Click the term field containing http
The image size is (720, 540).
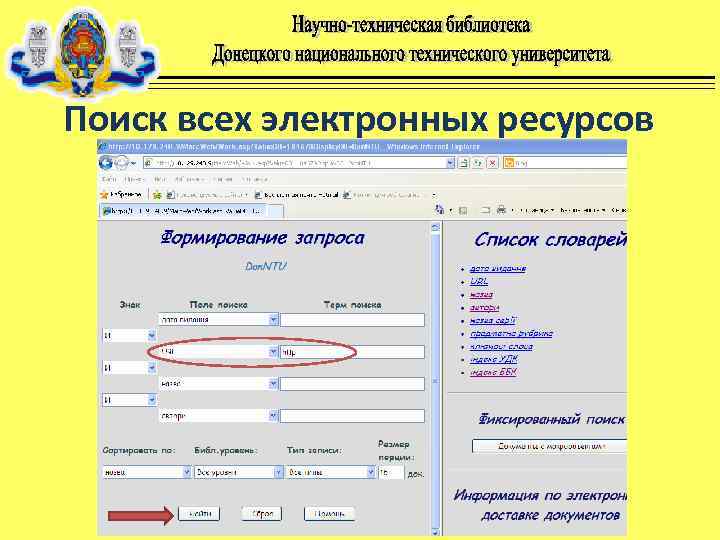(x=352, y=352)
